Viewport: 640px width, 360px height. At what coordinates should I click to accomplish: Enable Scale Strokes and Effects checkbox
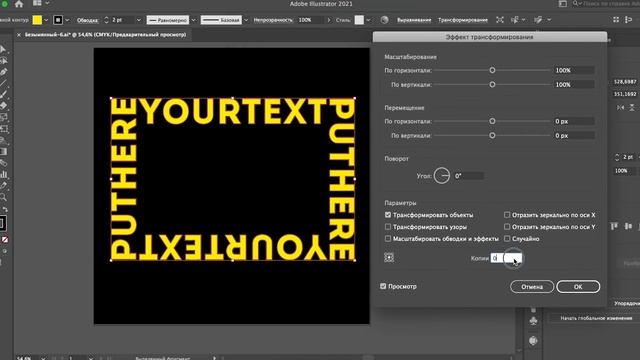pyautogui.click(x=388, y=238)
